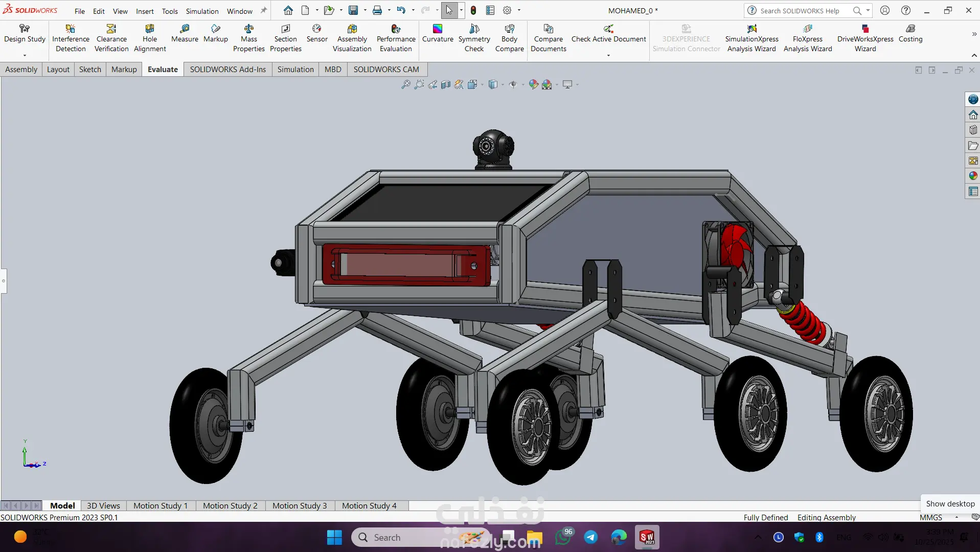This screenshot has height=552, width=980.
Task: Click the Measure tool
Action: pyautogui.click(x=185, y=34)
